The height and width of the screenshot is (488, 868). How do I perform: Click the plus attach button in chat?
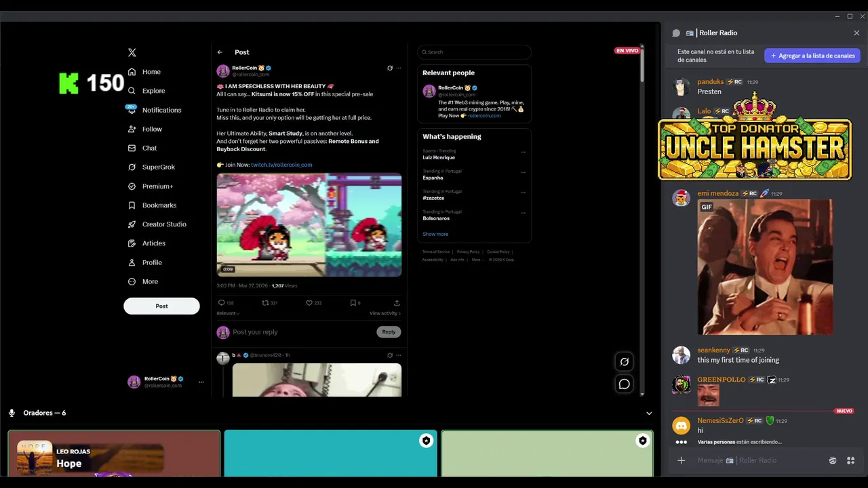(682, 461)
